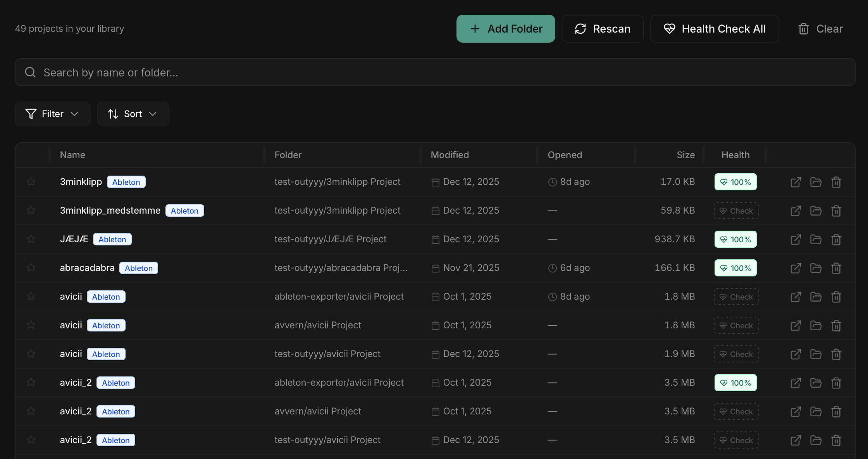Open the Filter dropdown
The width and height of the screenshot is (868, 459).
[52, 114]
